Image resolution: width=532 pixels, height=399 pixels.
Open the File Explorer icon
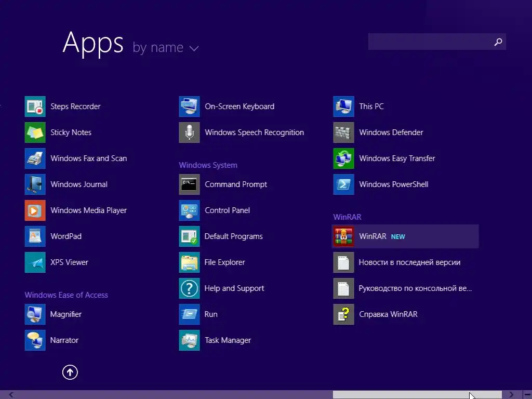click(x=189, y=262)
